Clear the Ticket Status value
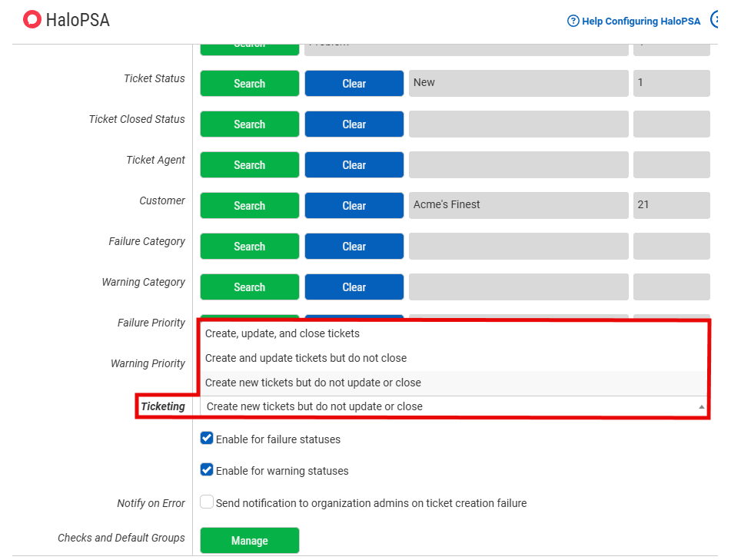 coord(354,84)
